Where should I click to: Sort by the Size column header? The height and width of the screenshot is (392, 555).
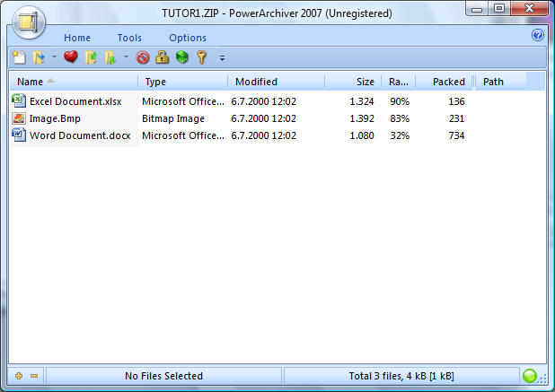coord(353,82)
